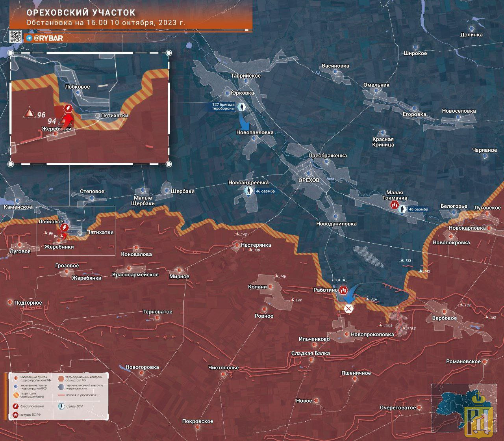Click the ОРЕХОВ city label
The height and width of the screenshot is (441, 504).
pyautogui.click(x=309, y=180)
